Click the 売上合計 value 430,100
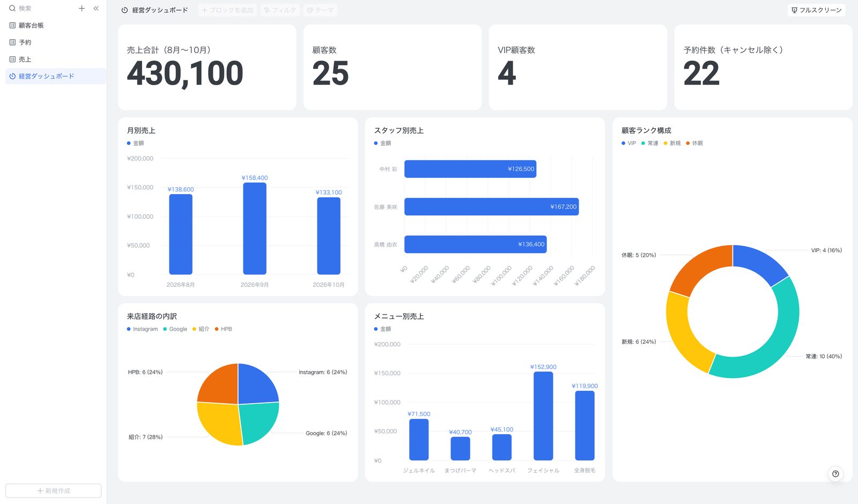Viewport: 858px width, 504px height. pyautogui.click(x=185, y=73)
